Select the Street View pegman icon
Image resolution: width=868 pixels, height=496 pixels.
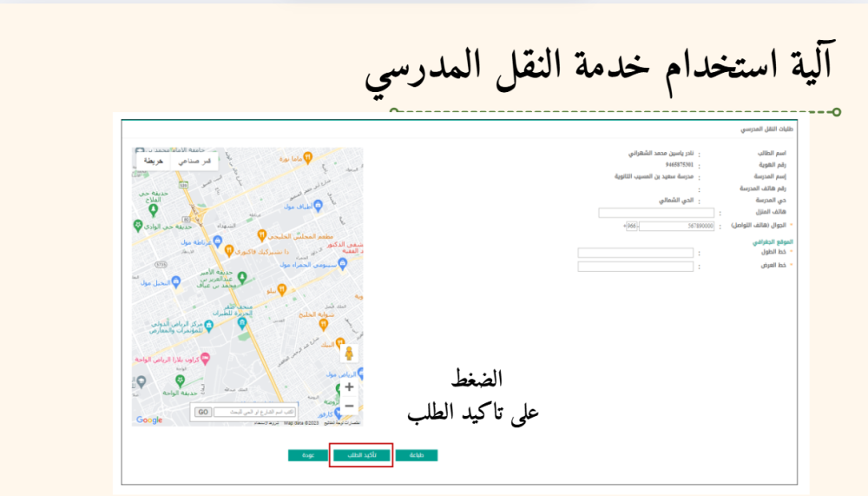350,354
